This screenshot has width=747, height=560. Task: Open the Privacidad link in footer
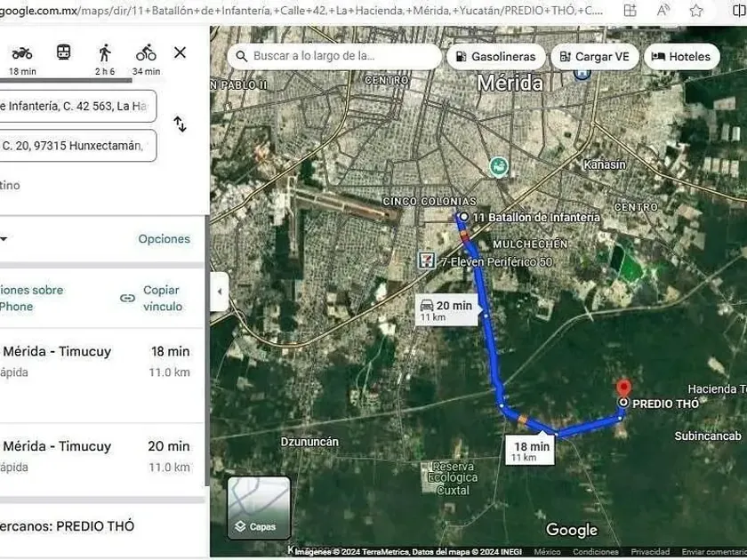pyautogui.click(x=650, y=552)
